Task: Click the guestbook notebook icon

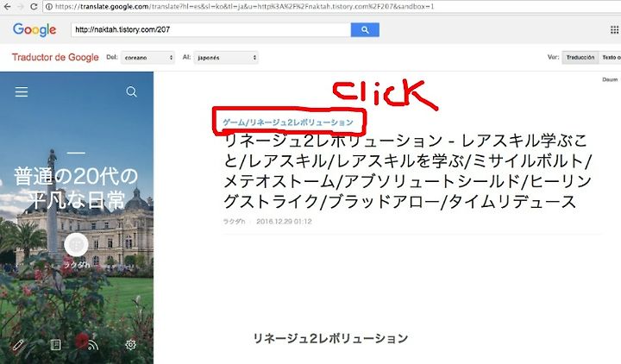Action: pos(56,344)
